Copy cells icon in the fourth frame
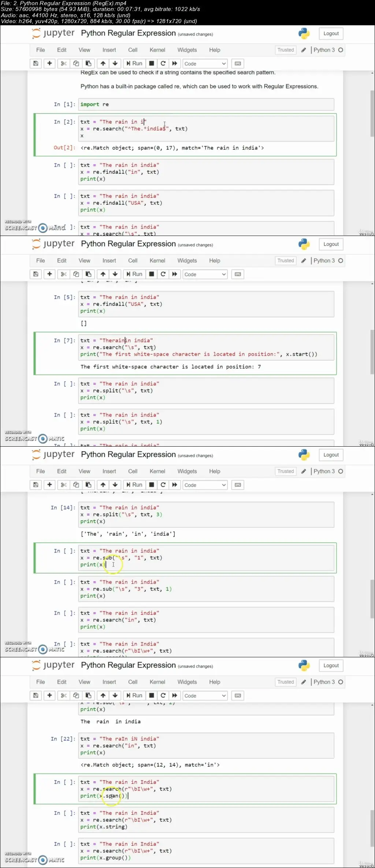This screenshot has width=375, height=868. [x=76, y=695]
